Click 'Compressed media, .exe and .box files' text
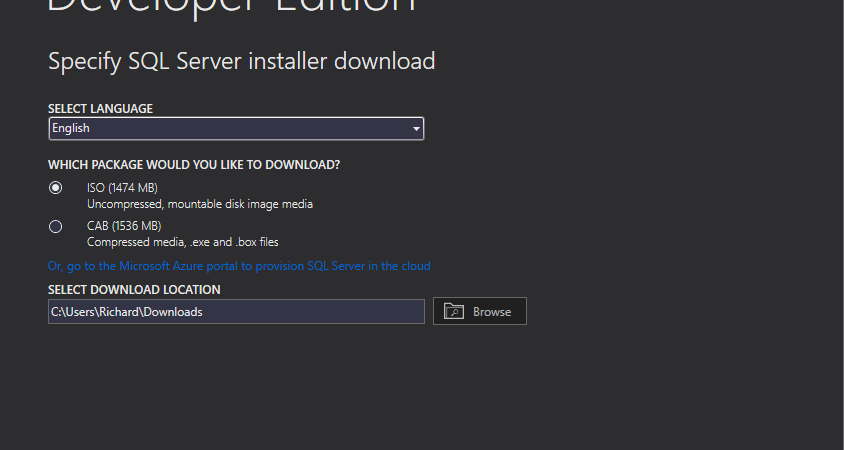Image resolution: width=844 pixels, height=450 pixels. (182, 242)
